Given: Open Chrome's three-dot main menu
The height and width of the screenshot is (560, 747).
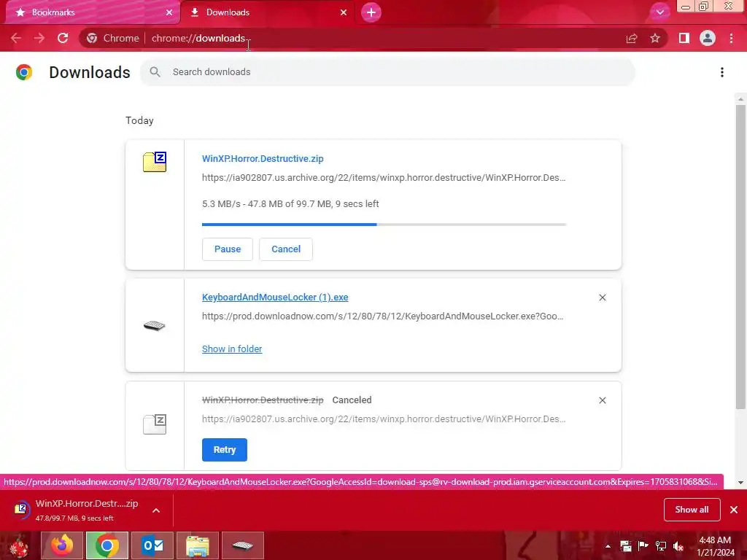Looking at the screenshot, I should tap(731, 38).
